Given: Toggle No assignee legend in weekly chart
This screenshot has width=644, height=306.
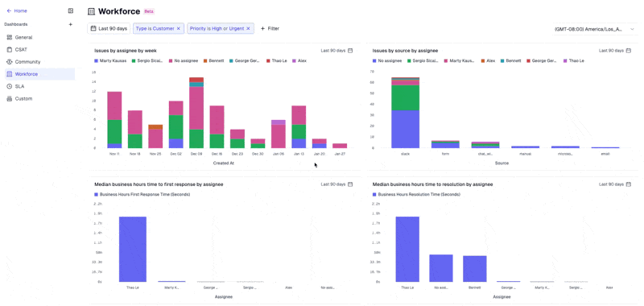Looking at the screenshot, I should pyautogui.click(x=184, y=60).
